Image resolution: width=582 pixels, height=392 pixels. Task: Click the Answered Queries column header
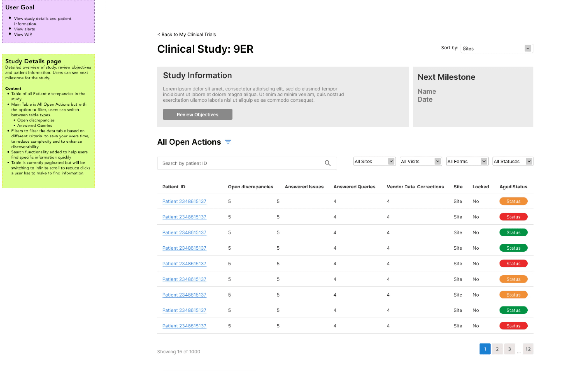(354, 187)
